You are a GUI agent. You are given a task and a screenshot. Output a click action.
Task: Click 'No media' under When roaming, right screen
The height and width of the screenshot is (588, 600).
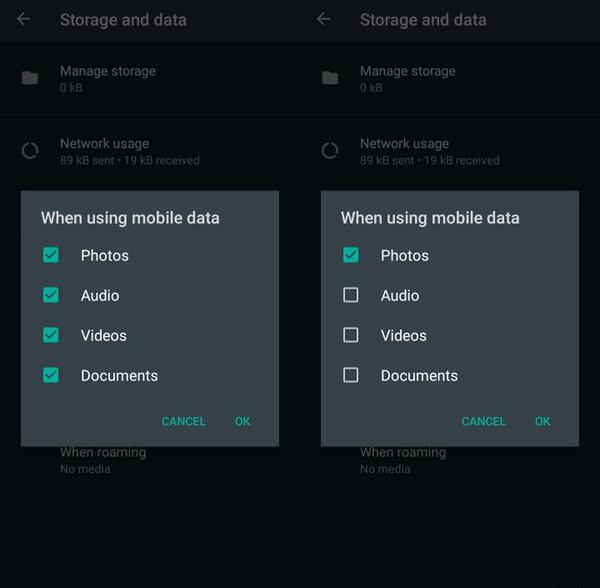(x=385, y=469)
